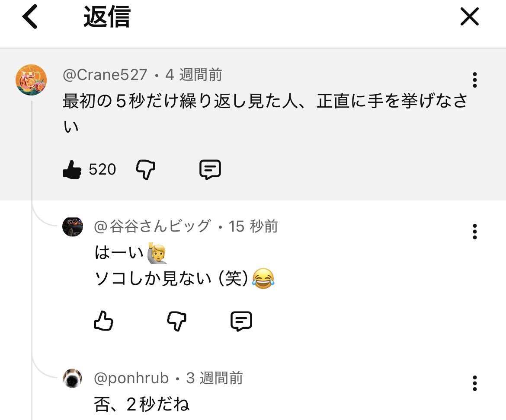Open @Crane527 profile avatar
506x420 pixels.
tap(31, 80)
